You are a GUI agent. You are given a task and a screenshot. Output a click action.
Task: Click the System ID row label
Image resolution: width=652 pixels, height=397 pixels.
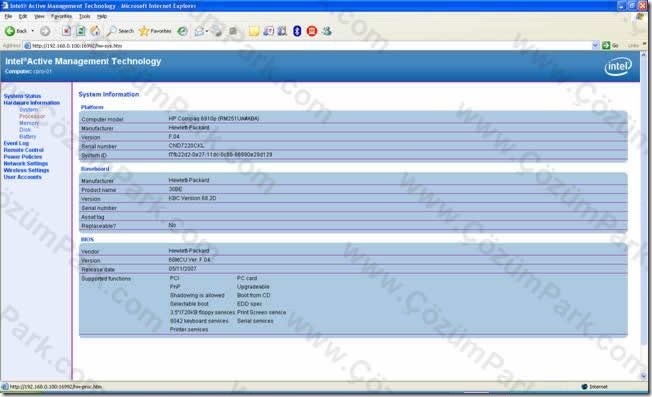94,155
